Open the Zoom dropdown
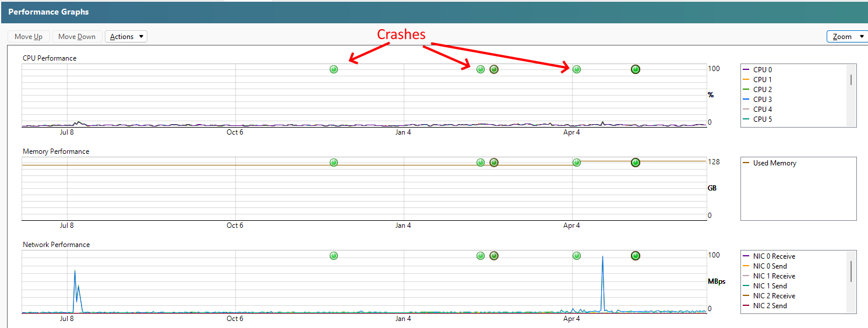 (847, 37)
